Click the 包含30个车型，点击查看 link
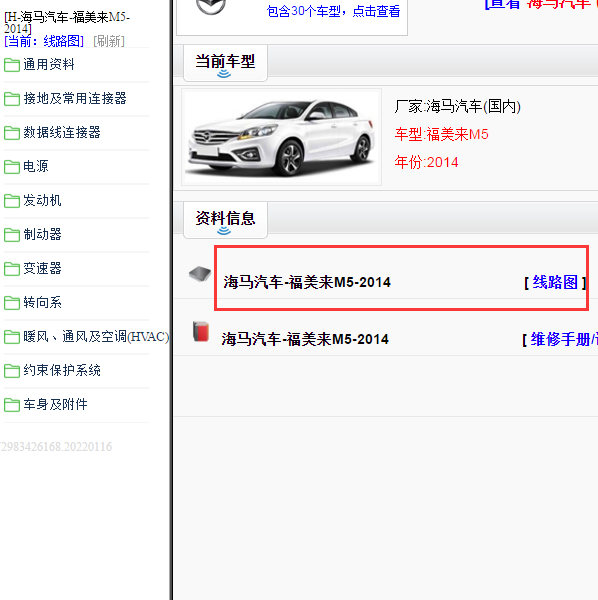 (x=334, y=11)
